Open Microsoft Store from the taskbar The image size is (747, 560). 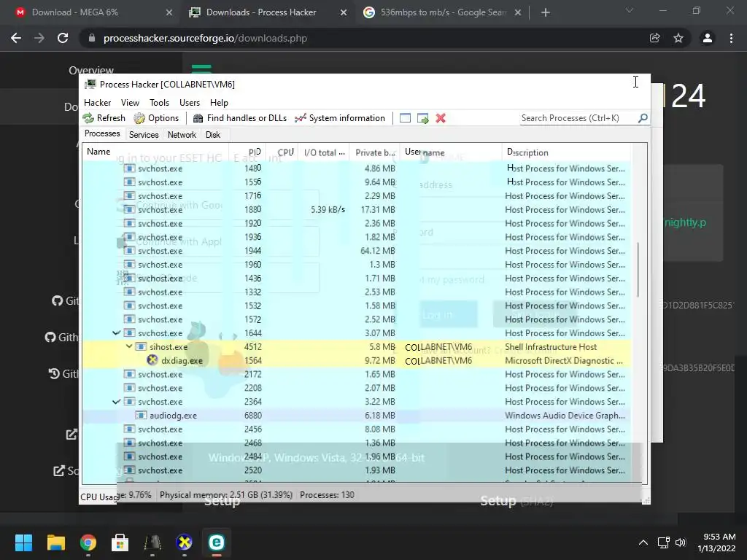pos(120,542)
